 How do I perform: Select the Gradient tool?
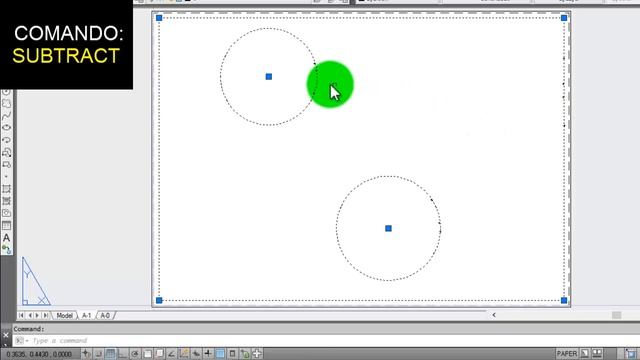[x=7, y=201]
